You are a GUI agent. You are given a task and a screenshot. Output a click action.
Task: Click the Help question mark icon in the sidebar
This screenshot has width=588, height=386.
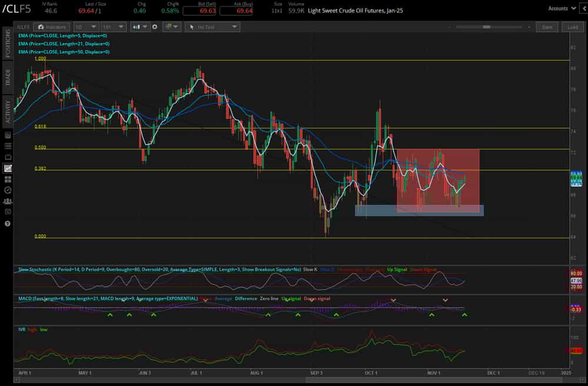tap(7, 224)
